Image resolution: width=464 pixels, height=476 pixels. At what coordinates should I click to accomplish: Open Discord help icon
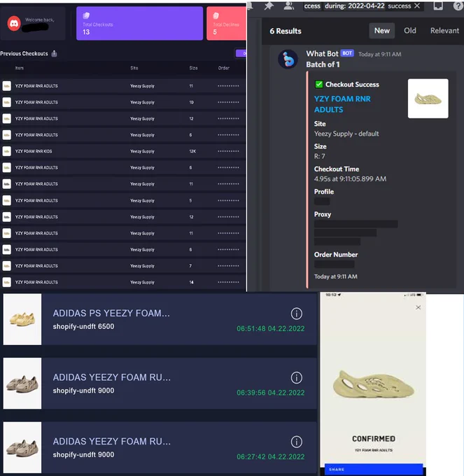click(x=458, y=6)
